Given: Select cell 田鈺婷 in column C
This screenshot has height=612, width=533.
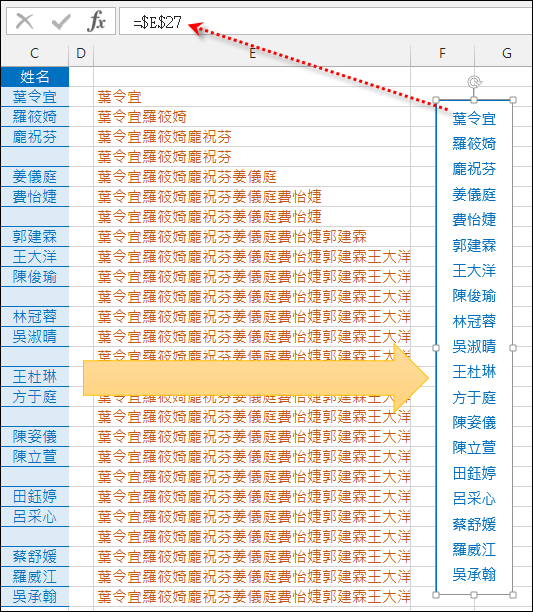Looking at the screenshot, I should point(35,496).
